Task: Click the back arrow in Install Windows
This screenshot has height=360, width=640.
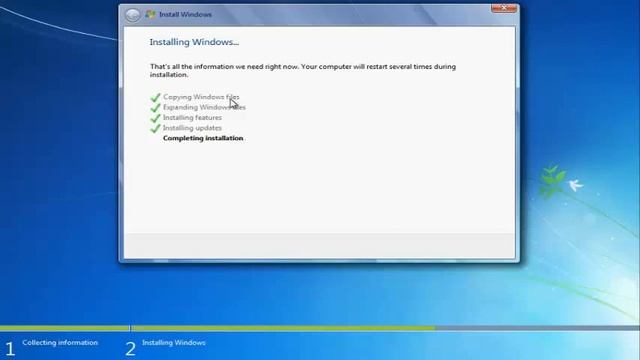Action: pos(133,15)
